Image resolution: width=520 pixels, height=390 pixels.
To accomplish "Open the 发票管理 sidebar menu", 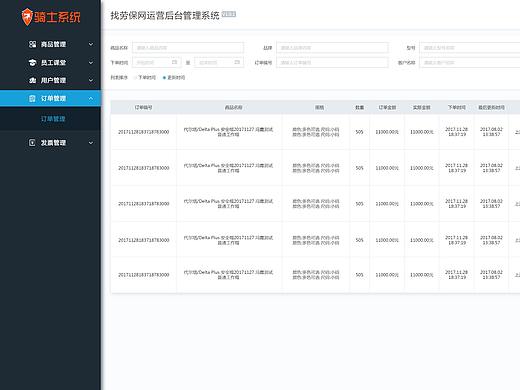I will (50, 143).
